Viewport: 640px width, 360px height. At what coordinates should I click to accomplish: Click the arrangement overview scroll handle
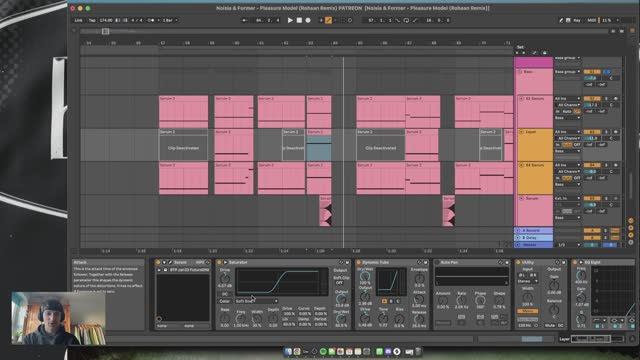[x=105, y=31]
